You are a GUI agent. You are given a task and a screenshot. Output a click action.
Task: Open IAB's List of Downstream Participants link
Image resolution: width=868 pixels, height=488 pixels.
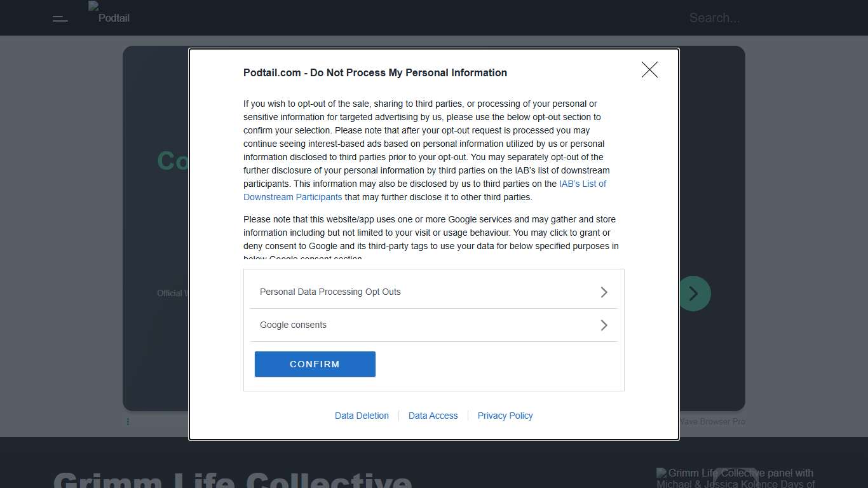(x=582, y=184)
